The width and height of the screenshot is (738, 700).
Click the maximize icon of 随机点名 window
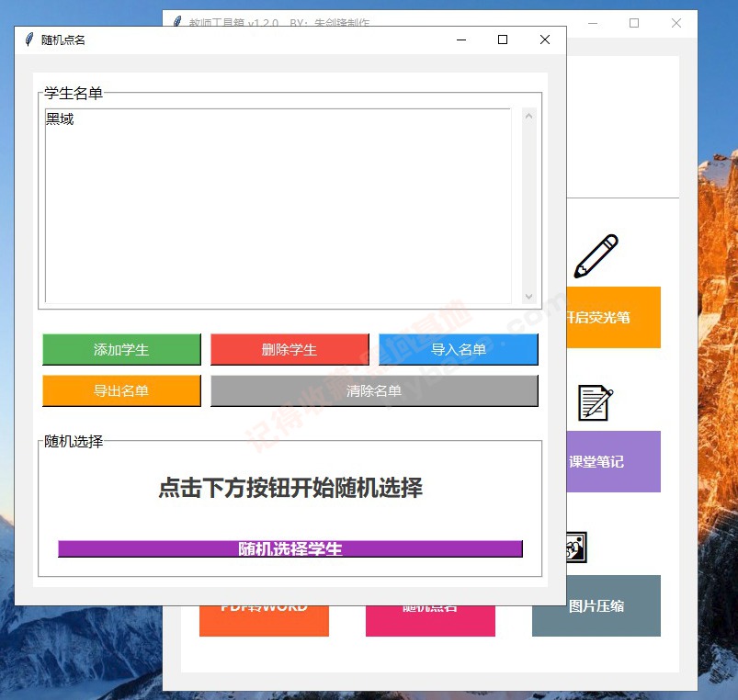(502, 40)
